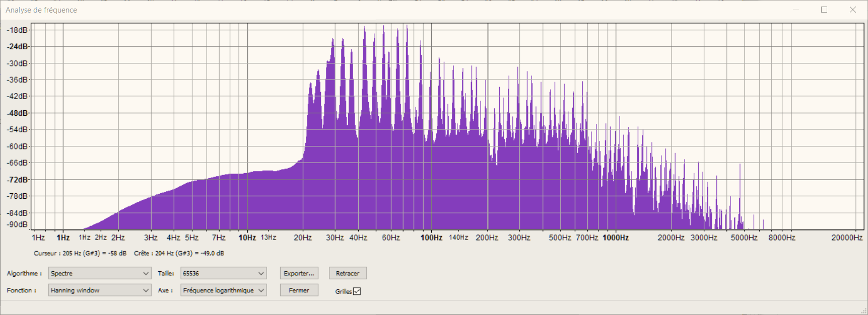Viewport: 868px width, 315px height.
Task: Open the Fonction dropdown showing Hanning window
Action: click(x=100, y=290)
